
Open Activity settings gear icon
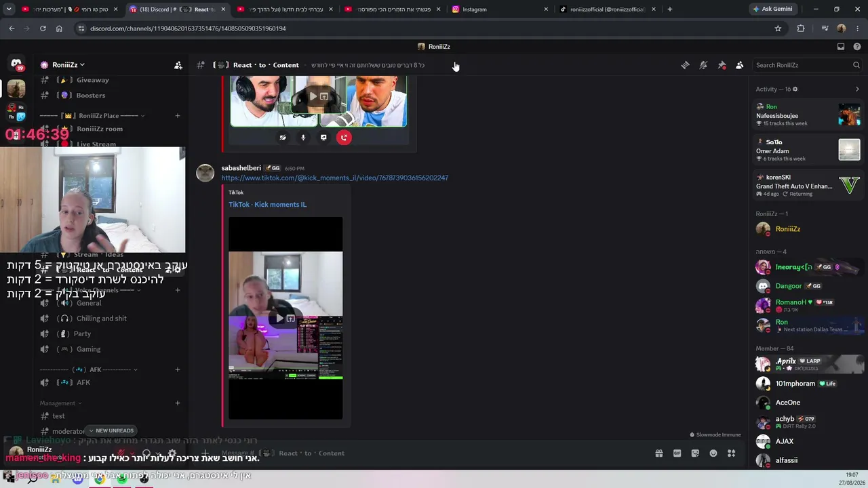[795, 89]
